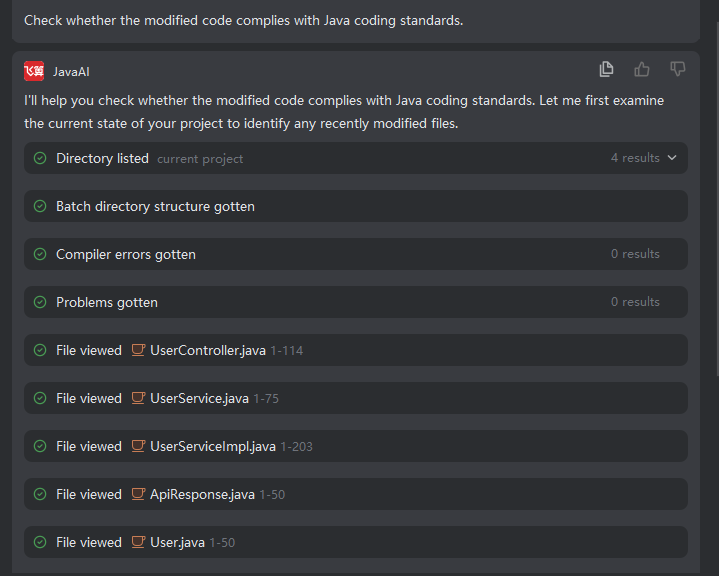Click the user prompt message text

(243, 20)
